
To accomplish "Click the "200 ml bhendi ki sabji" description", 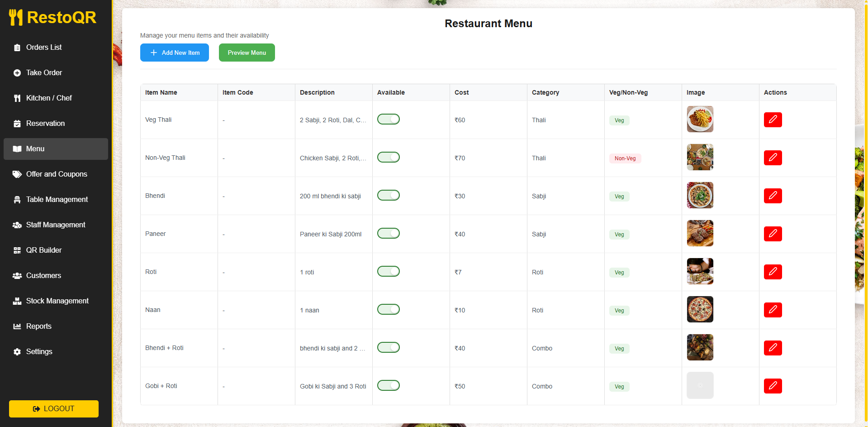I will coord(330,196).
